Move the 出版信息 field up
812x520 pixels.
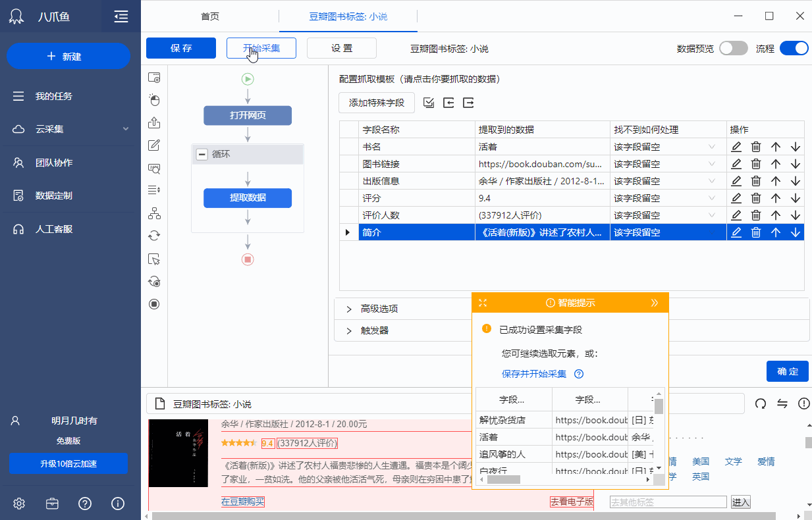tap(776, 181)
